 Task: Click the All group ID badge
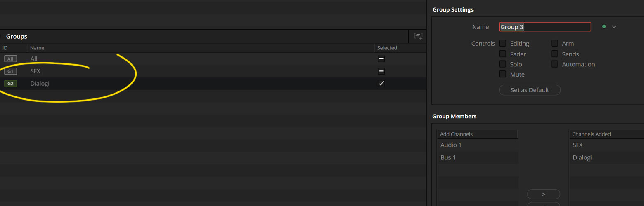click(10, 59)
